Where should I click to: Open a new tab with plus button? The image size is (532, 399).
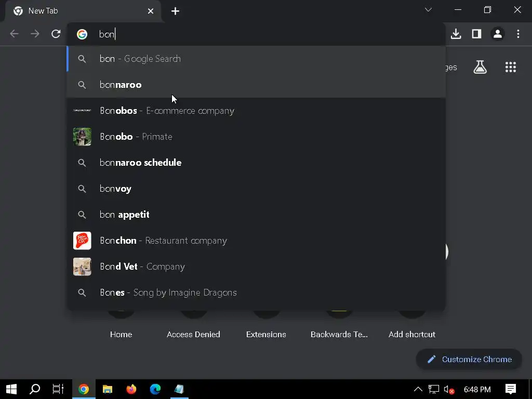click(x=175, y=11)
